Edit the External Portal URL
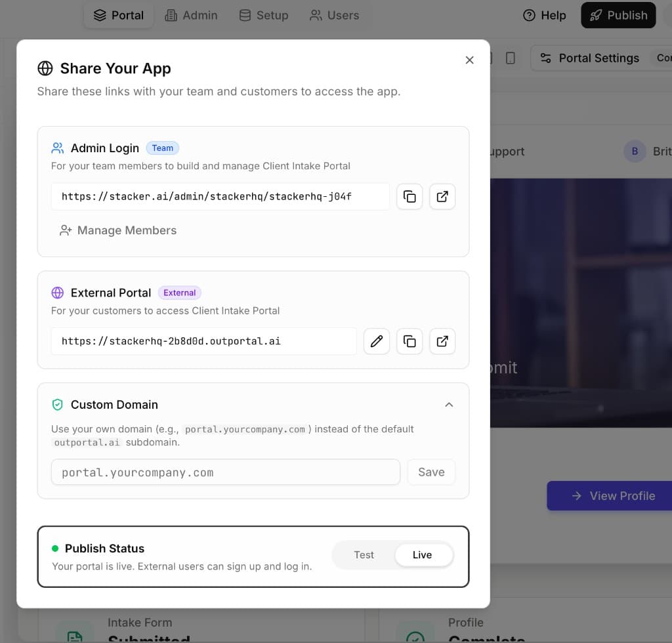This screenshot has width=672, height=643. pos(377,341)
